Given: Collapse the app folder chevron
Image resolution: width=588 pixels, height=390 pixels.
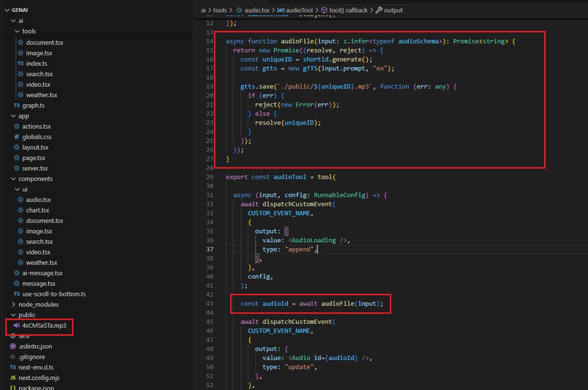Looking at the screenshot, I should (x=14, y=116).
